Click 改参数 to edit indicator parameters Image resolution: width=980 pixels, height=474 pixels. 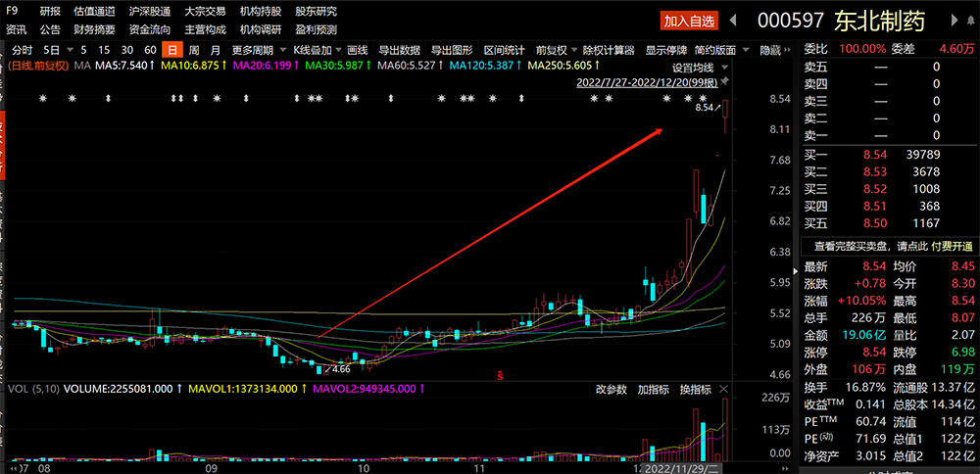612,390
